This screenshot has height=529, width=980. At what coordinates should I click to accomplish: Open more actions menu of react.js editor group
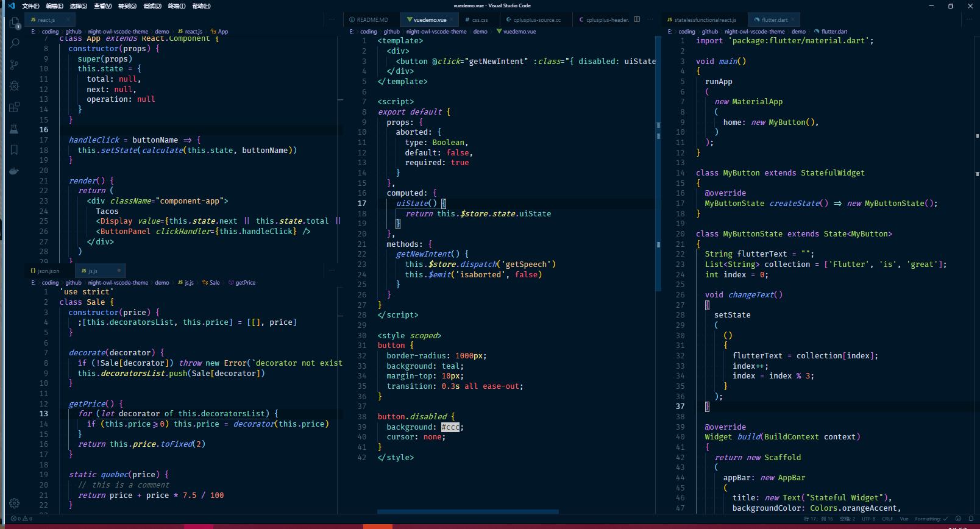[332, 20]
